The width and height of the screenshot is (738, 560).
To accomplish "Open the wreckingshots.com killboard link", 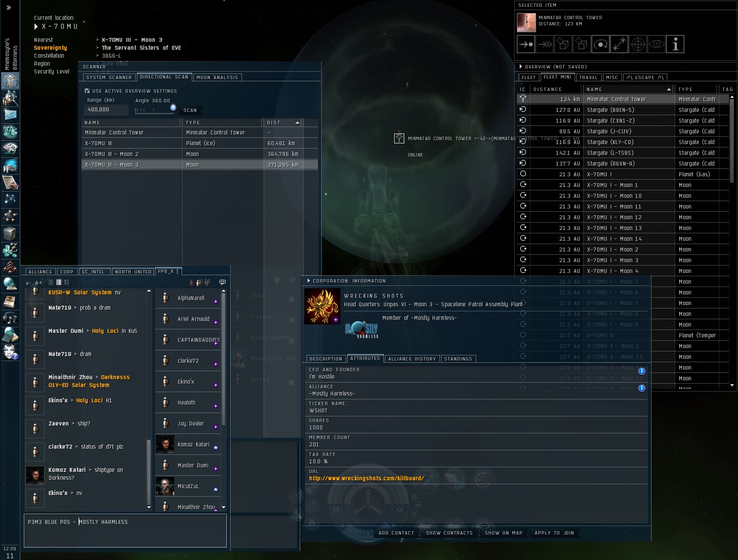I will [366, 478].
